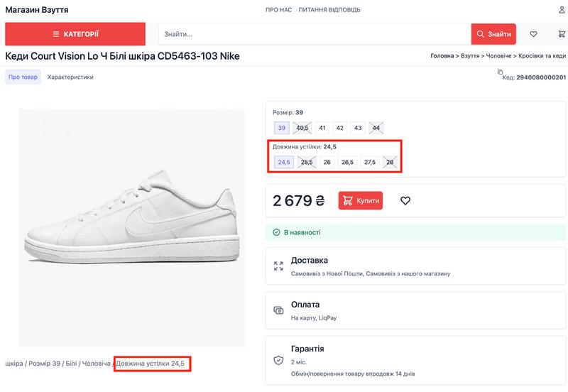568x392 pixels.
Task: Copy the product code icon
Action: point(500,72)
